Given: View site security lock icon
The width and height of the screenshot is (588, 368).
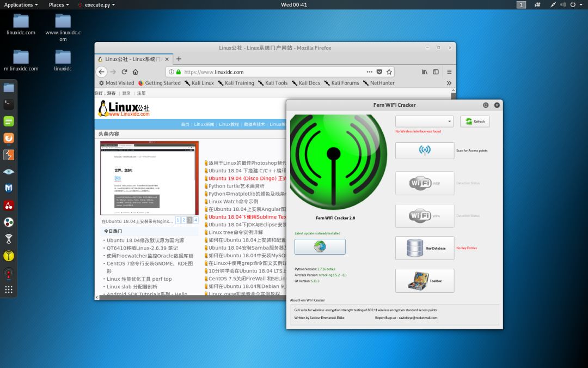Looking at the screenshot, I should 179,72.
